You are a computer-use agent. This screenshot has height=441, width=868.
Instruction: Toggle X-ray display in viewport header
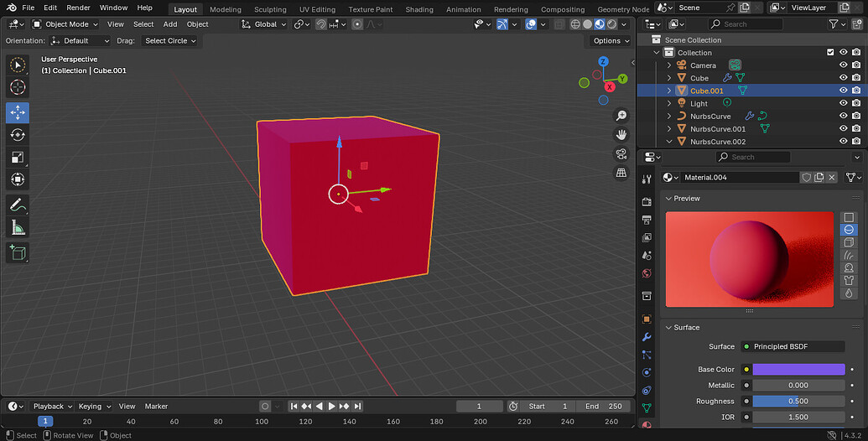(x=559, y=24)
